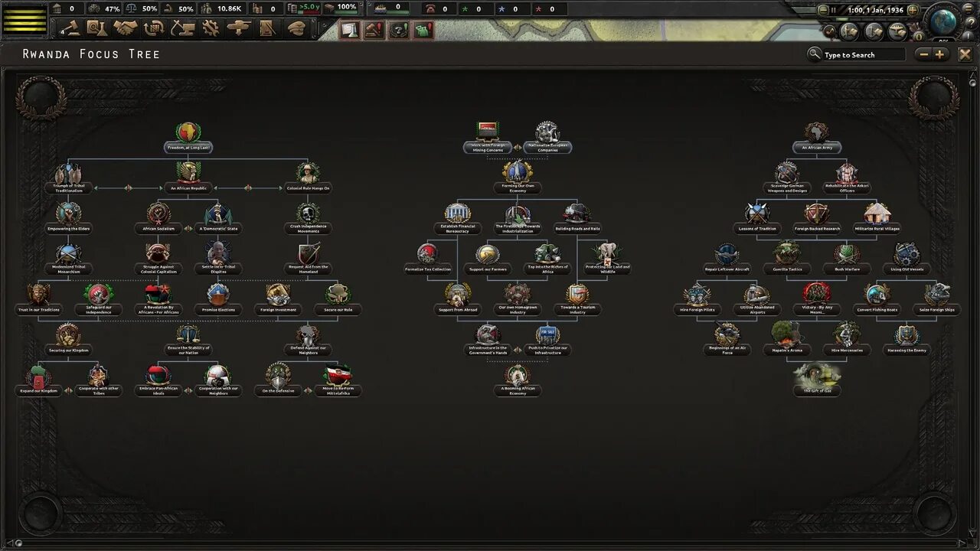Click 'Towards a Tourism Industry' focus
Screen dimensions: 980x551
click(x=577, y=300)
